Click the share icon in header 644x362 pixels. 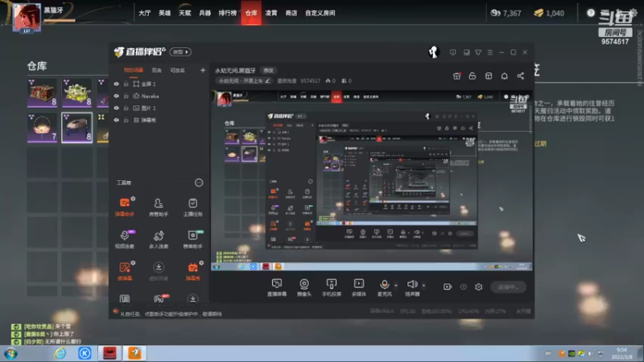pyautogui.click(x=520, y=76)
